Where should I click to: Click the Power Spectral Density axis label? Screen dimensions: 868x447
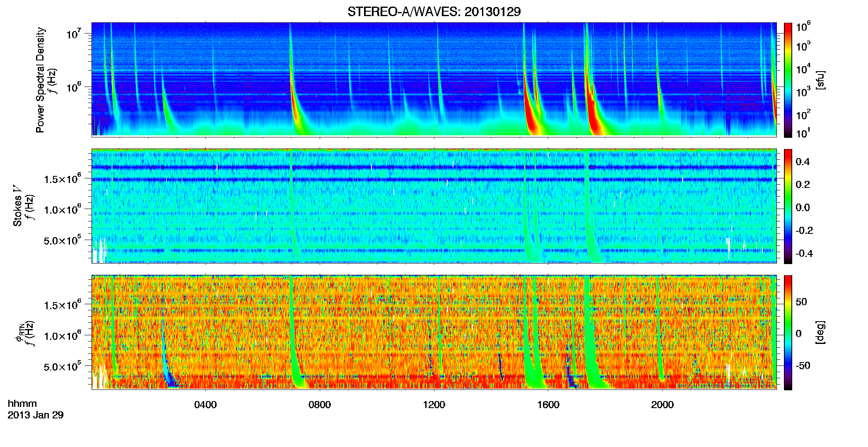coord(40,80)
